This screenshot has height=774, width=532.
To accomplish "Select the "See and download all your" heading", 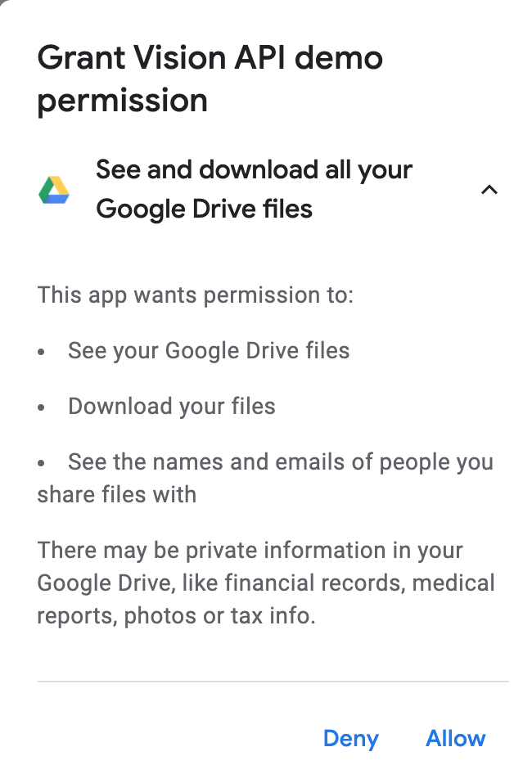I will click(254, 170).
